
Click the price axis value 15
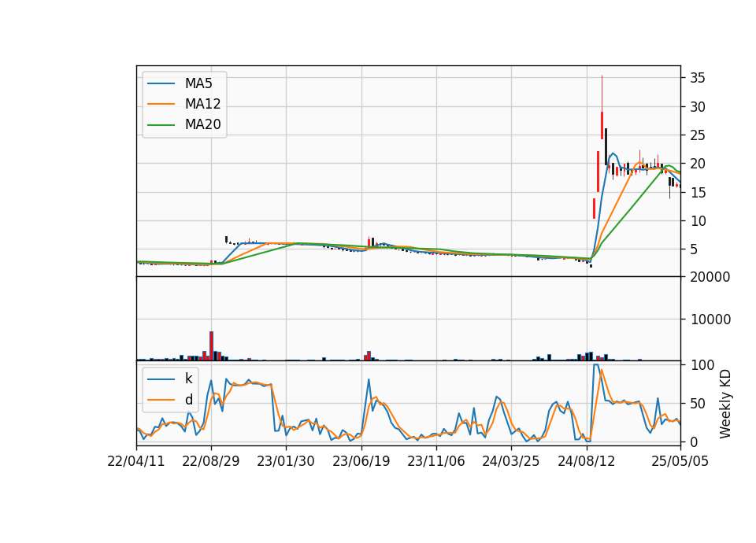[698, 193]
